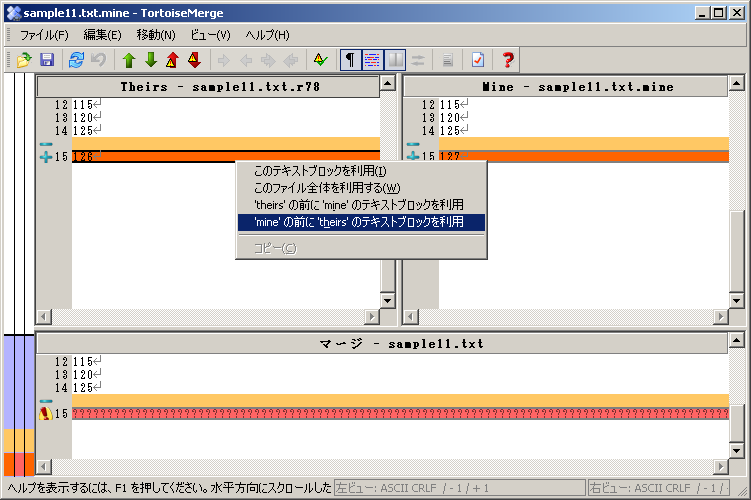The height and width of the screenshot is (500, 751).
Task: Click merge pane horizontal scroll right arrow
Action: tap(721, 466)
